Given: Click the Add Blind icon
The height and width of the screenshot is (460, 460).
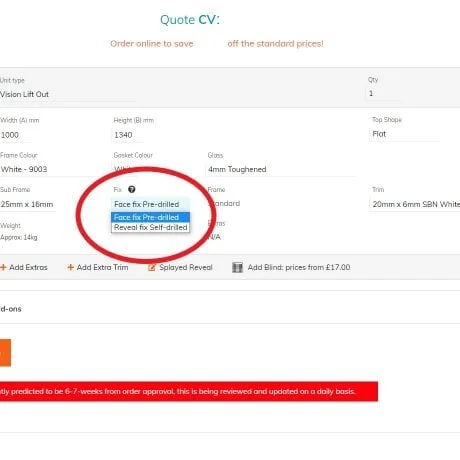Looking at the screenshot, I should (237, 267).
